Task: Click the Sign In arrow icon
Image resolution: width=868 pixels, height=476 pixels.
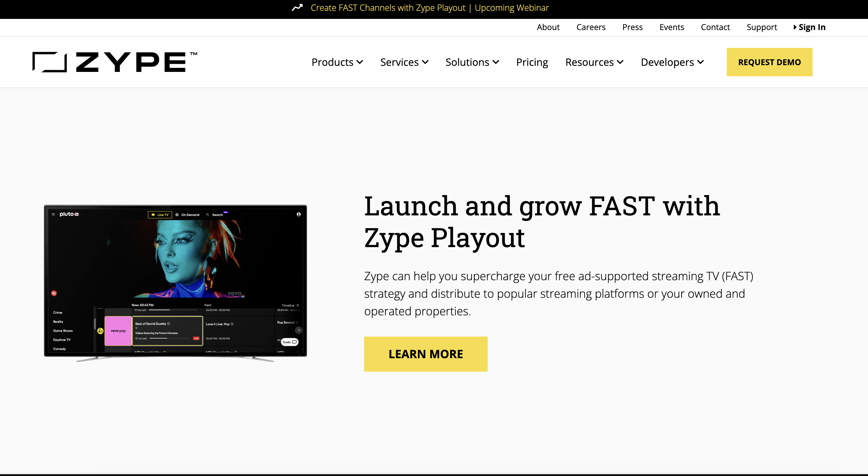Action: [795, 27]
